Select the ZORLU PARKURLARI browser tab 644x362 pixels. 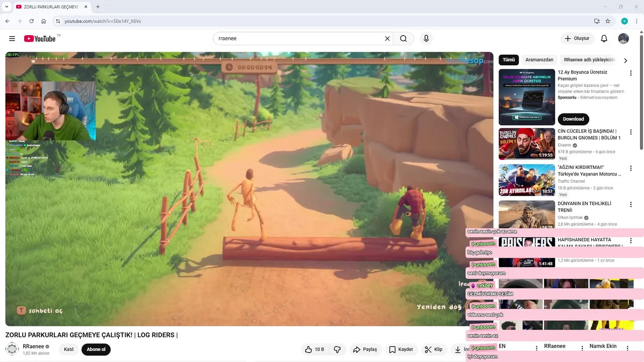(x=51, y=7)
